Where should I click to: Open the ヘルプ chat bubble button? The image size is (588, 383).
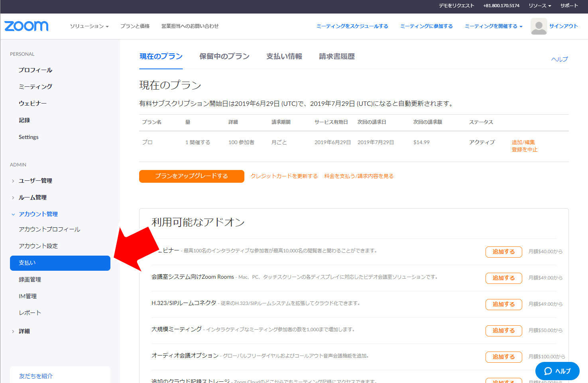[x=557, y=371]
